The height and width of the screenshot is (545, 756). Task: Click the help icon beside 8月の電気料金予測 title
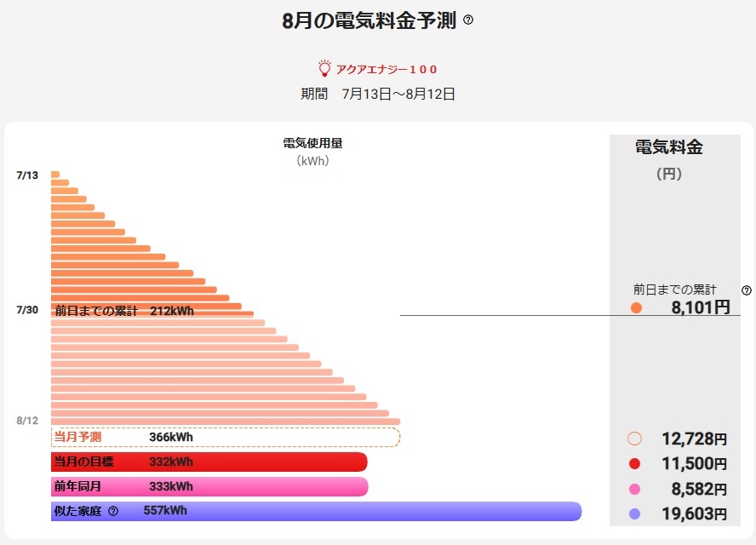click(x=468, y=20)
